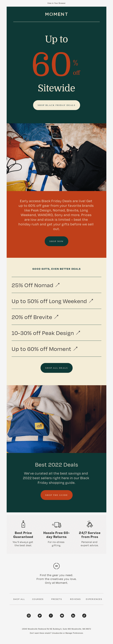Click the View in Your Browser link
Image resolution: width=113 pixels, height=644 pixels.
click(x=56, y=3)
